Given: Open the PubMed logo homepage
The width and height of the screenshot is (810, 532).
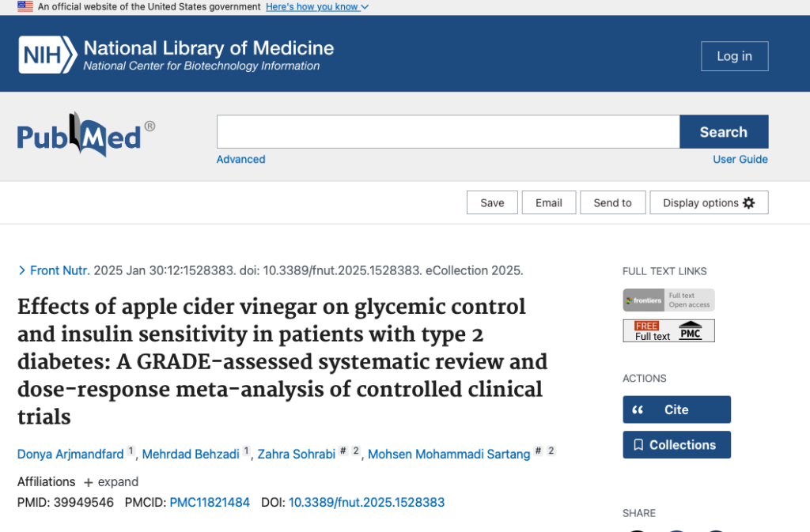Looking at the screenshot, I should 85,134.
